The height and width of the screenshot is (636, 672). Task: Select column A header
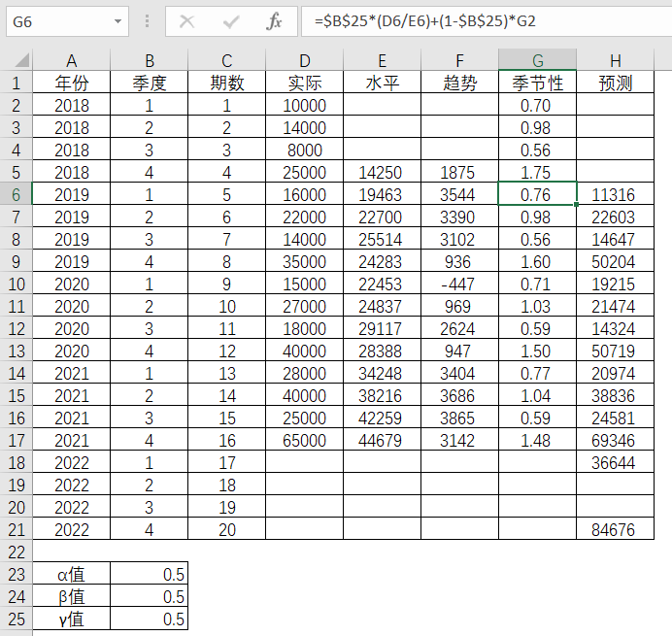[x=71, y=61]
